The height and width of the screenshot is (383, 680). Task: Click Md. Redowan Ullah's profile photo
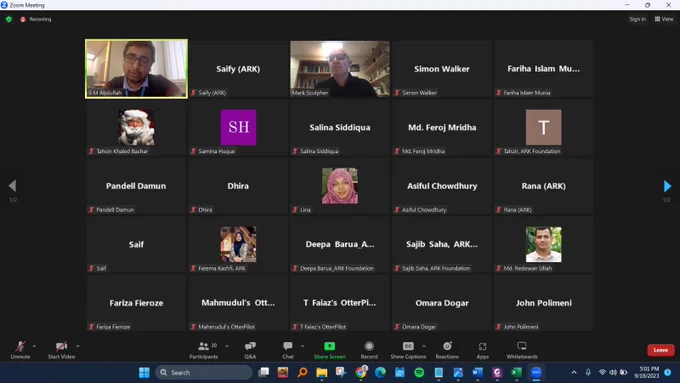(x=543, y=244)
